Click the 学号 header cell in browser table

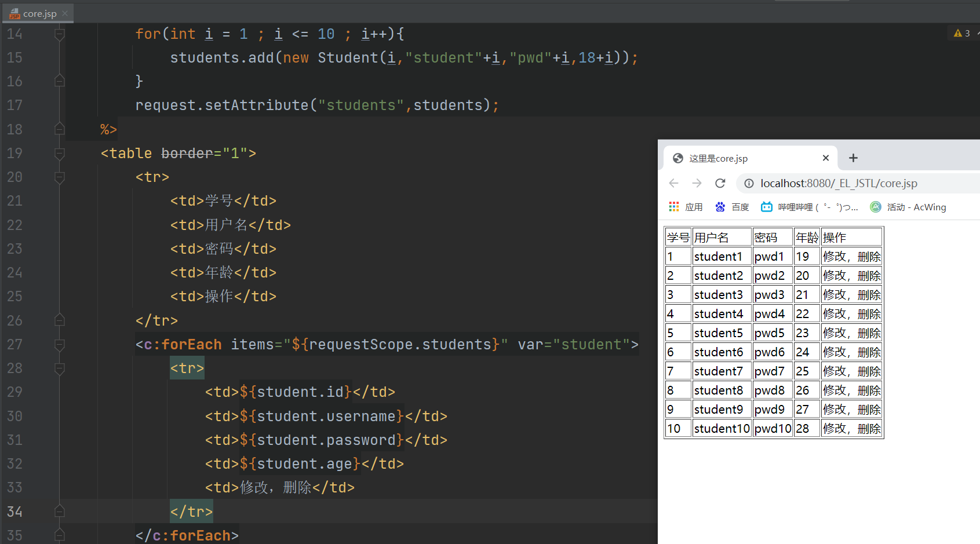click(x=678, y=238)
